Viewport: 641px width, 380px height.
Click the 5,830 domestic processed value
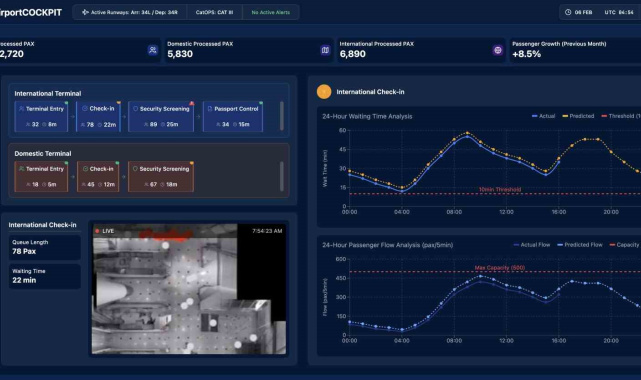click(x=180, y=54)
